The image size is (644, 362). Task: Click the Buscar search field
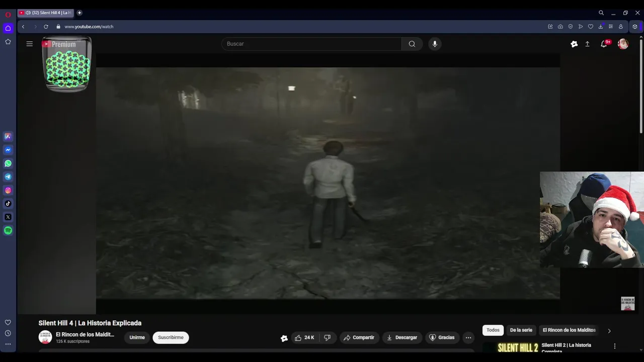tap(311, 44)
